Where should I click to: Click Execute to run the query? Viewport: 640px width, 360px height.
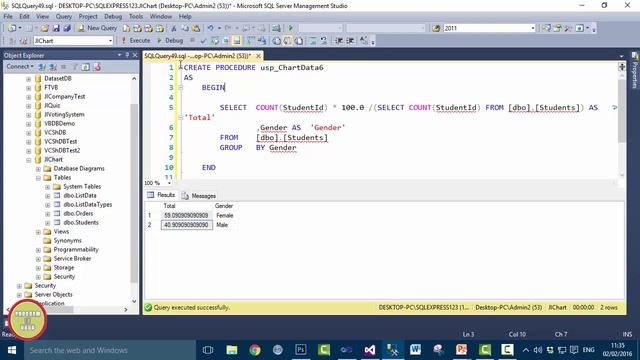coord(136,40)
